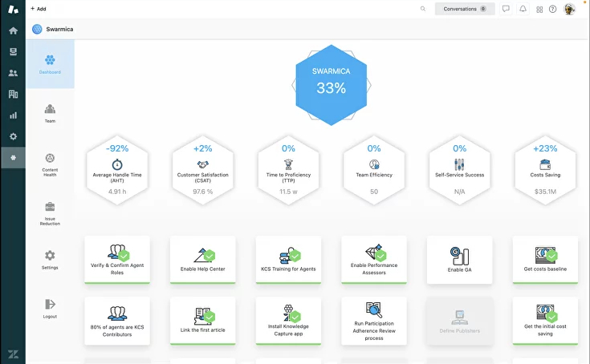The height and width of the screenshot is (364, 590).
Task: Click the disabled Define Publishers card
Action: [460, 321]
